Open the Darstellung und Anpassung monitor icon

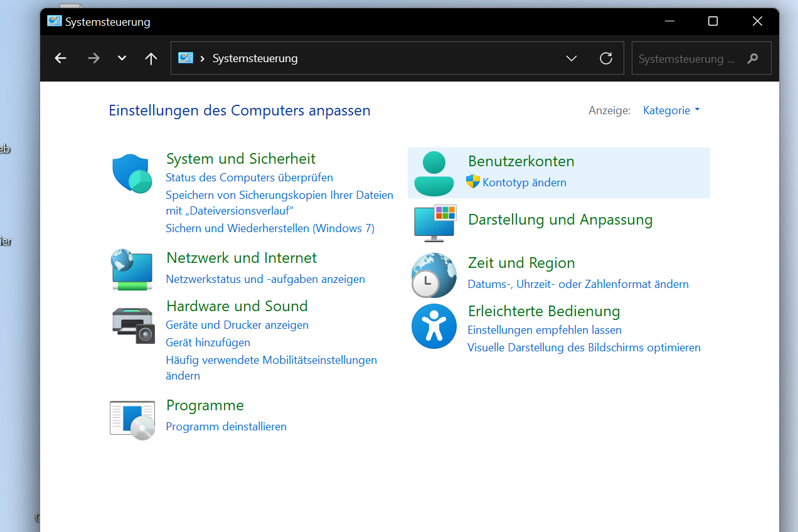435,223
